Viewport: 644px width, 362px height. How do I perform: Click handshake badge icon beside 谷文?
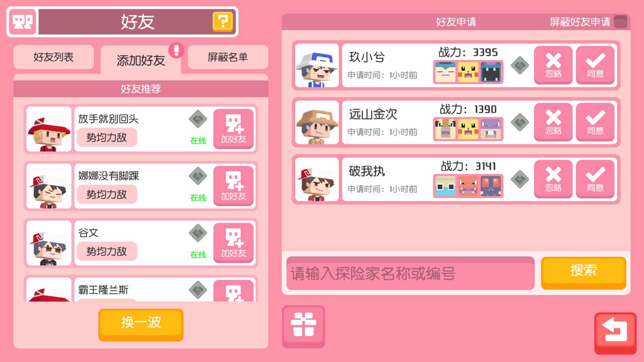pos(198,233)
